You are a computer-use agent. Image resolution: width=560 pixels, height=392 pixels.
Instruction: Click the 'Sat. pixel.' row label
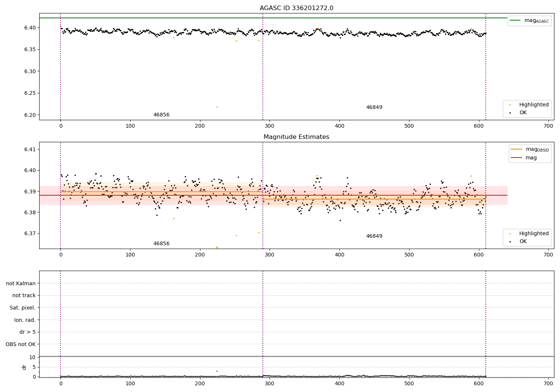click(23, 308)
